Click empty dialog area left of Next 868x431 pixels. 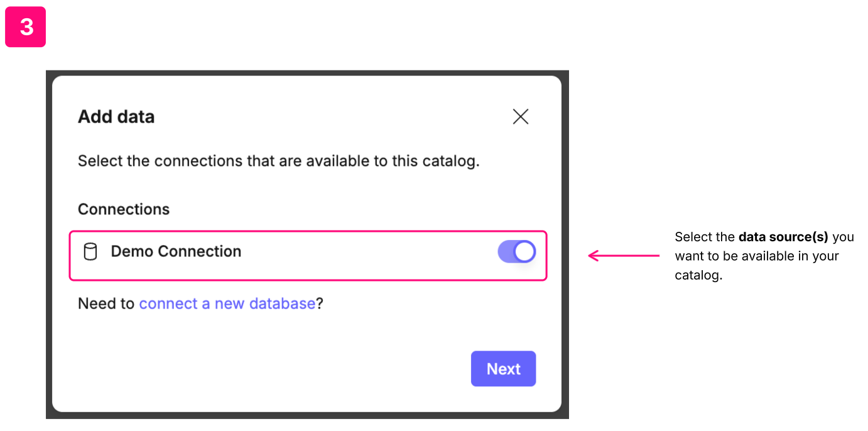click(283, 369)
